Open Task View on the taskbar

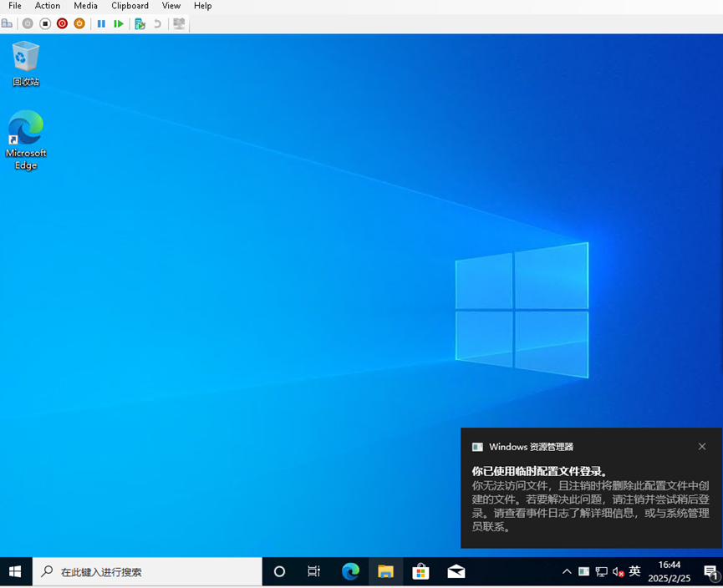(x=314, y=572)
